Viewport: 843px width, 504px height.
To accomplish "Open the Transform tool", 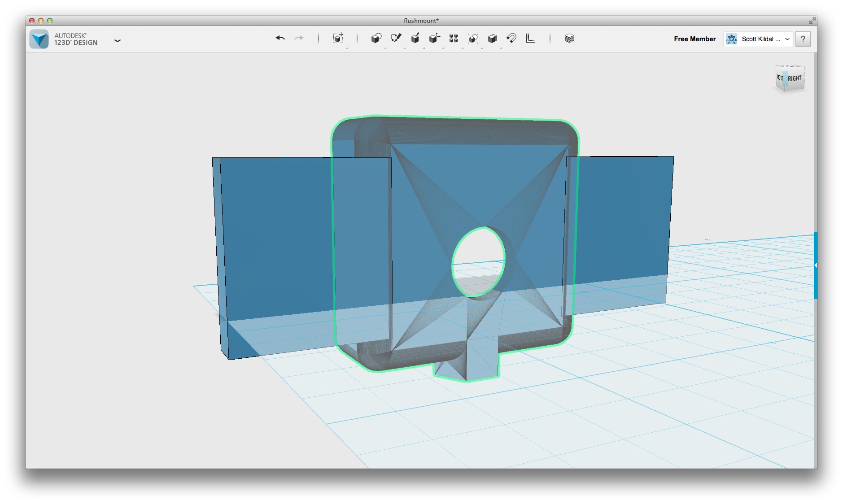I will click(x=338, y=39).
